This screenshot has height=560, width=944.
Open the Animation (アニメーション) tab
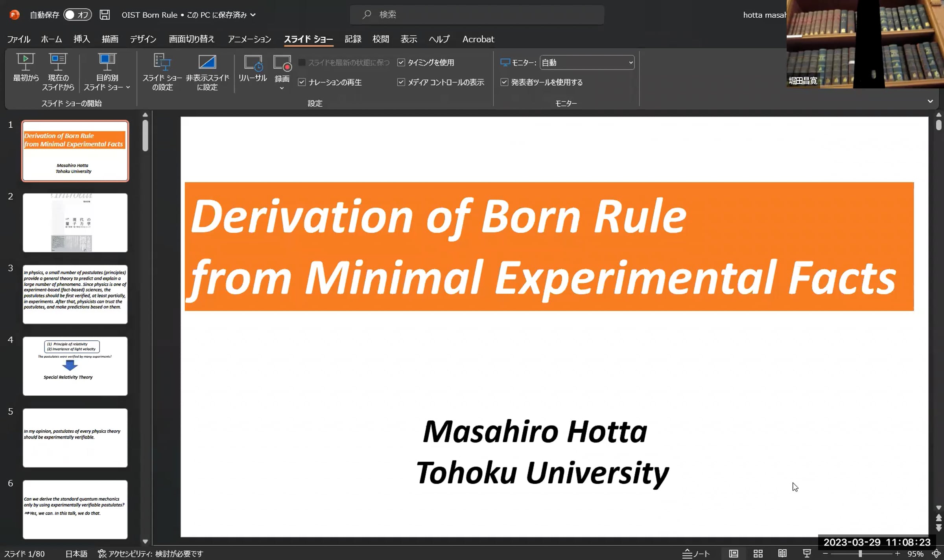(249, 39)
